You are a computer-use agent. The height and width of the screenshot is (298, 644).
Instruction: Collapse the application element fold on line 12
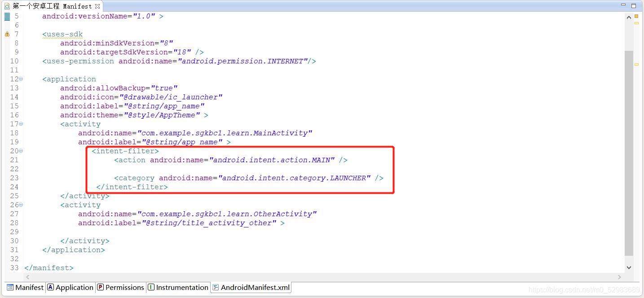21,79
